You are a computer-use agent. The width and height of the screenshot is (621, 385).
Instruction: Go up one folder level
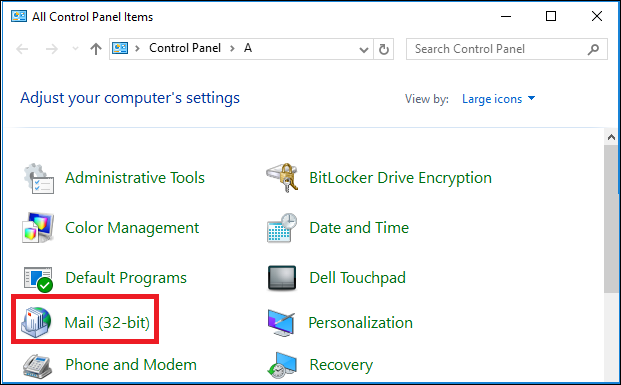[x=95, y=49]
